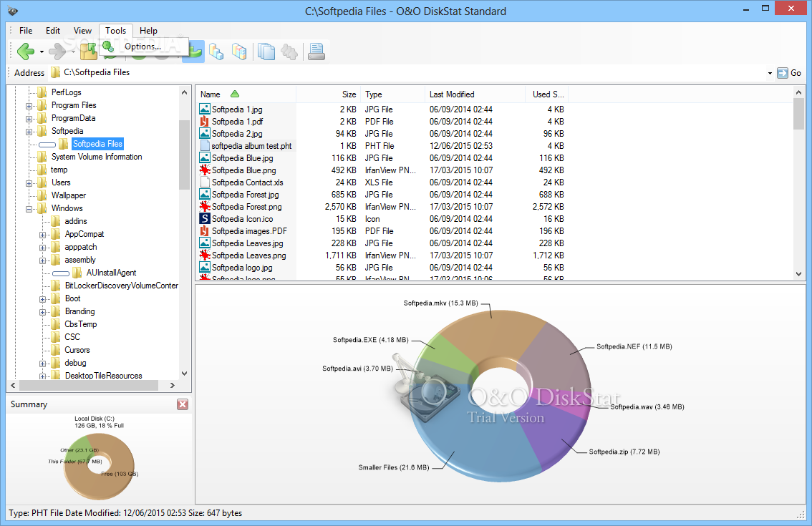Click Smaller Files (21.6 MB) chart label
Screen dimensions: 812x526
pos(394,467)
